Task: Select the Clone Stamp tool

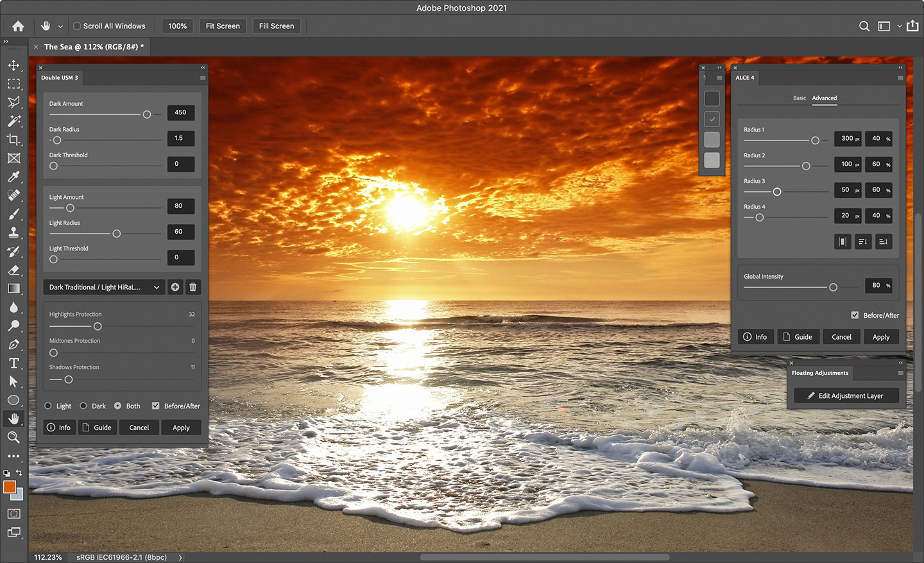Action: point(14,232)
